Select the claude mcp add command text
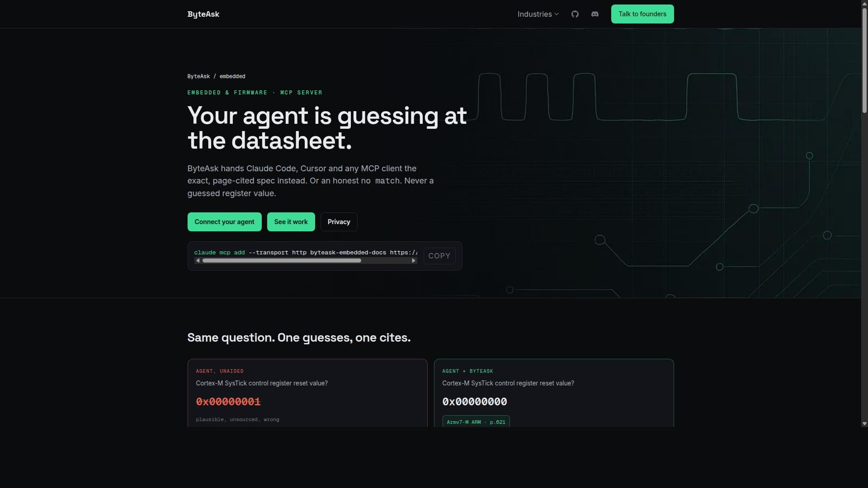The width and height of the screenshot is (868, 488). 306,253
